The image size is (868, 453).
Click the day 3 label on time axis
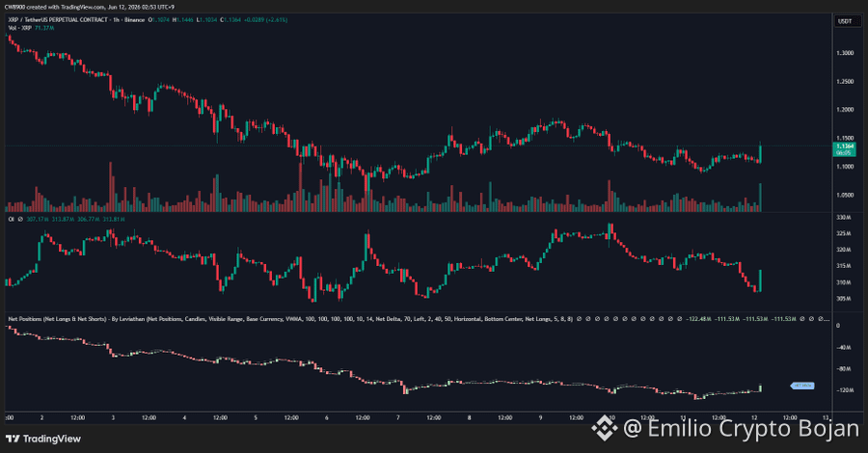(113, 417)
